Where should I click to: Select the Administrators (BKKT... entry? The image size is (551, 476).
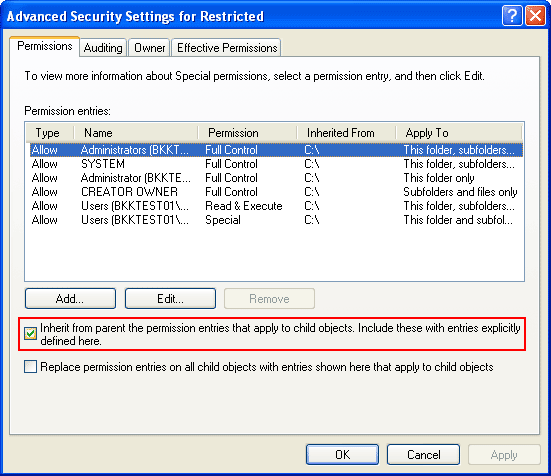tap(276, 150)
